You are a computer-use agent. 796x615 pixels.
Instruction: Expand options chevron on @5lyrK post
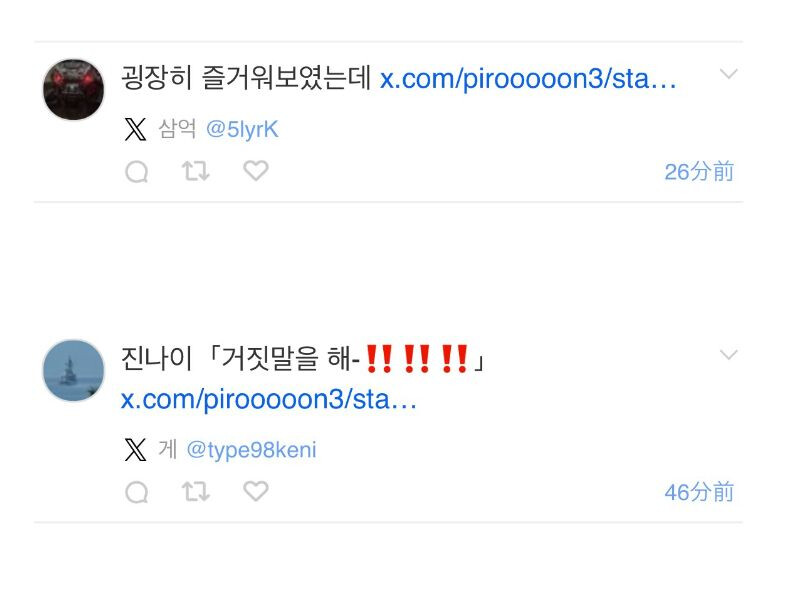(728, 74)
